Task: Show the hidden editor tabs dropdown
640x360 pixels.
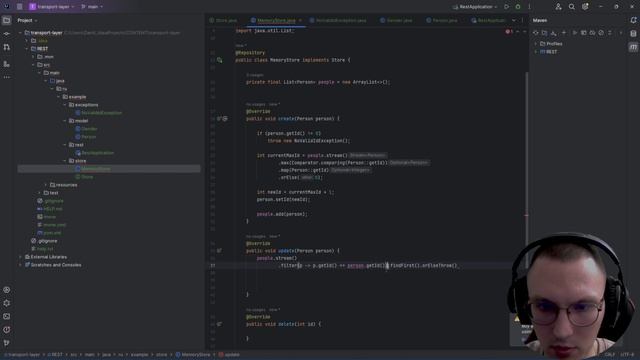Action: click(x=513, y=20)
